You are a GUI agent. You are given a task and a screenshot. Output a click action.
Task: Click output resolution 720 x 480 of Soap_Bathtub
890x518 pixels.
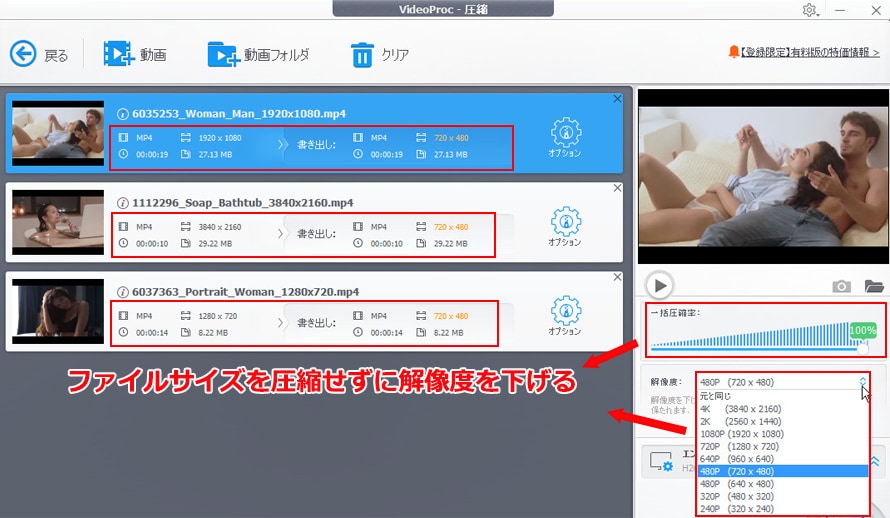point(451,227)
